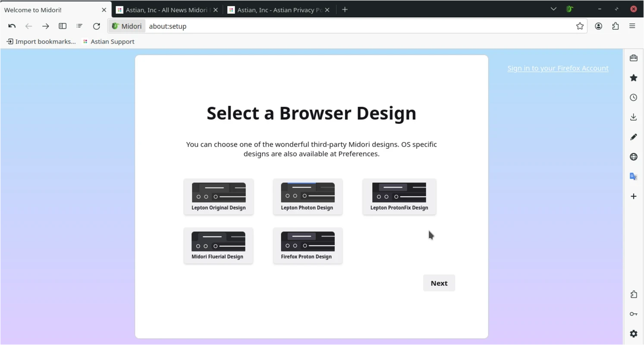Image resolution: width=644 pixels, height=345 pixels.
Task: Bookmark this page with the star icon
Action: 580,26
